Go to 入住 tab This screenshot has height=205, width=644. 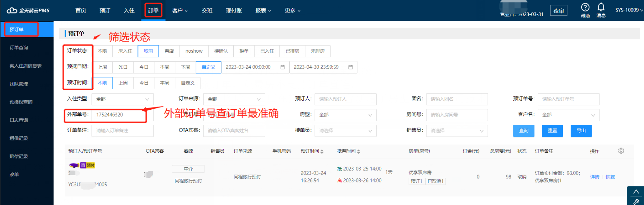(129, 10)
